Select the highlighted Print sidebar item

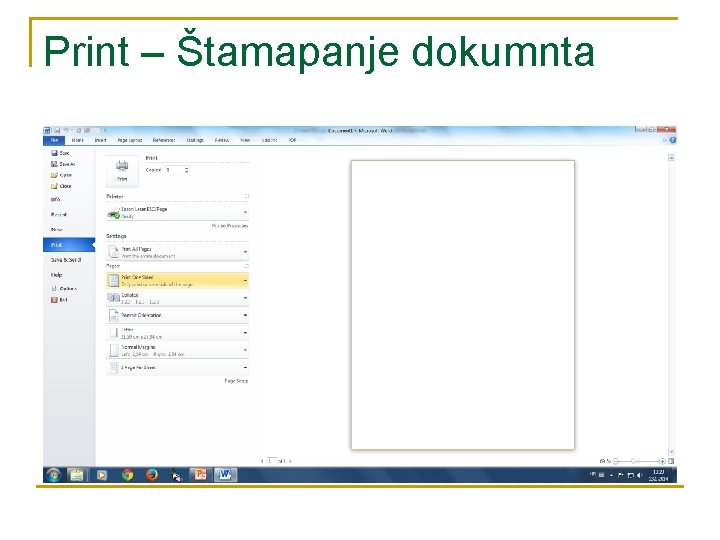click(69, 245)
